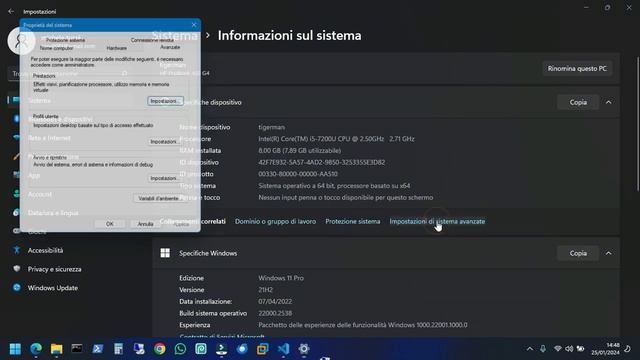Confirm the system properties dialog with OK
This screenshot has width=640, height=360.
(110, 224)
